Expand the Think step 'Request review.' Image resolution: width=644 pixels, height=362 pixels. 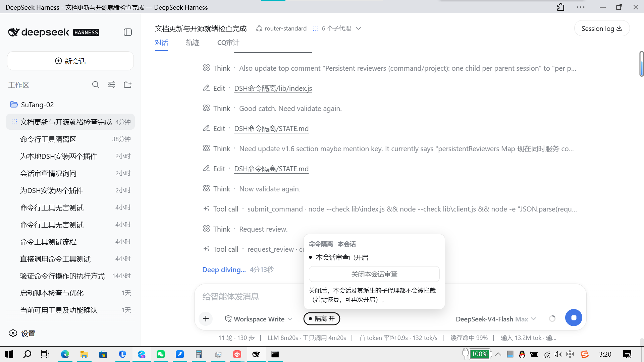pos(245,229)
